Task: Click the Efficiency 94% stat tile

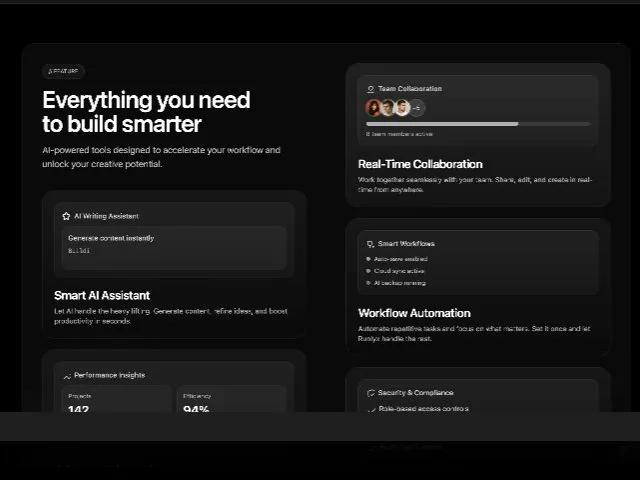Action: (x=231, y=400)
